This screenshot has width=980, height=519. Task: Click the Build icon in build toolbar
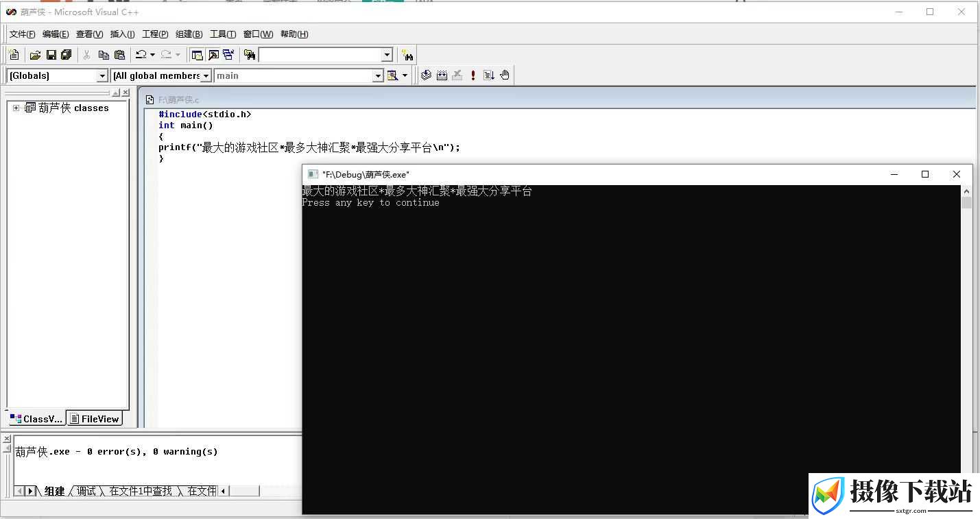442,75
